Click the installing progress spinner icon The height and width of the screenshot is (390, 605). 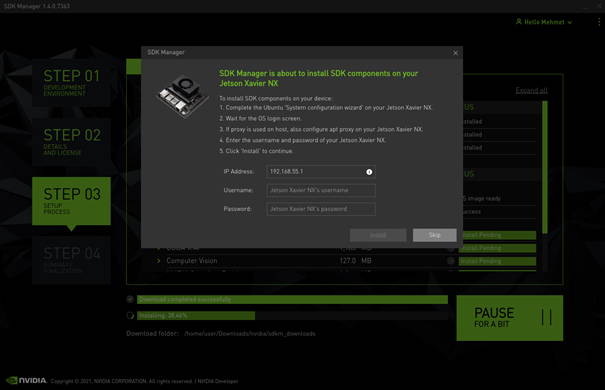coord(130,316)
